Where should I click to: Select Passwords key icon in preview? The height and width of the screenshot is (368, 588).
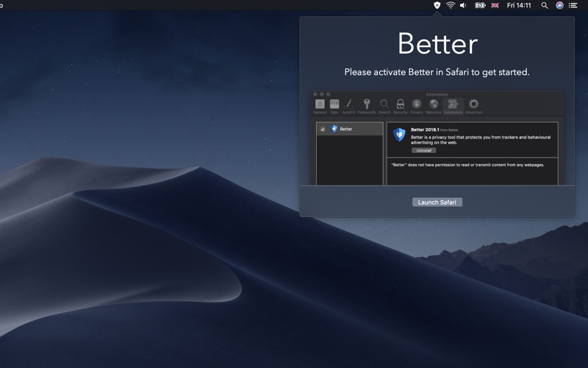point(367,106)
